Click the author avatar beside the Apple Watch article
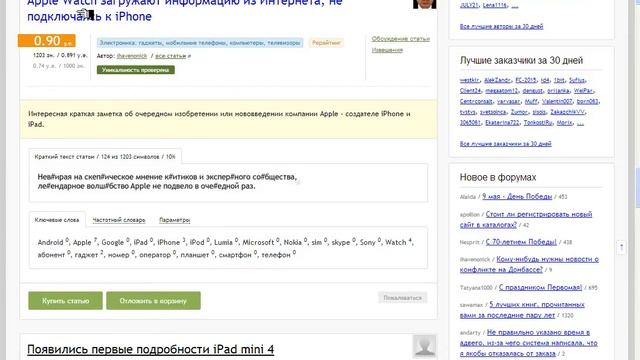Screen dimensions: 640x360 click(x=424, y=4)
